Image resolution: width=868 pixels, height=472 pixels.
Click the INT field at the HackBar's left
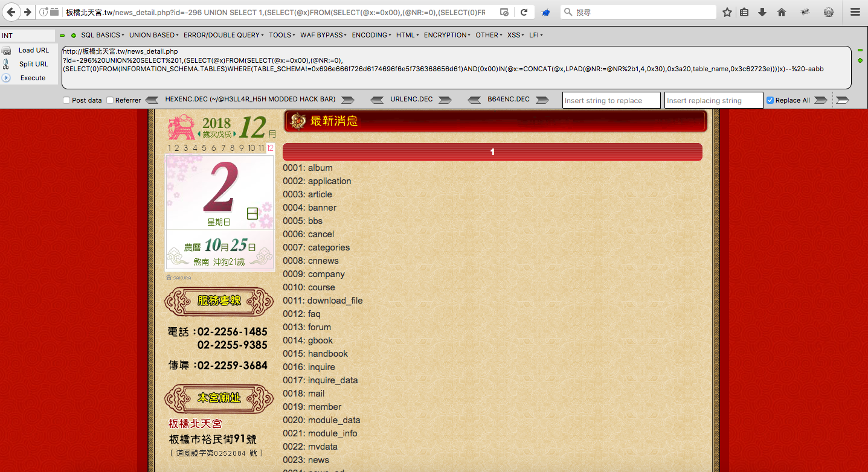tap(28, 36)
